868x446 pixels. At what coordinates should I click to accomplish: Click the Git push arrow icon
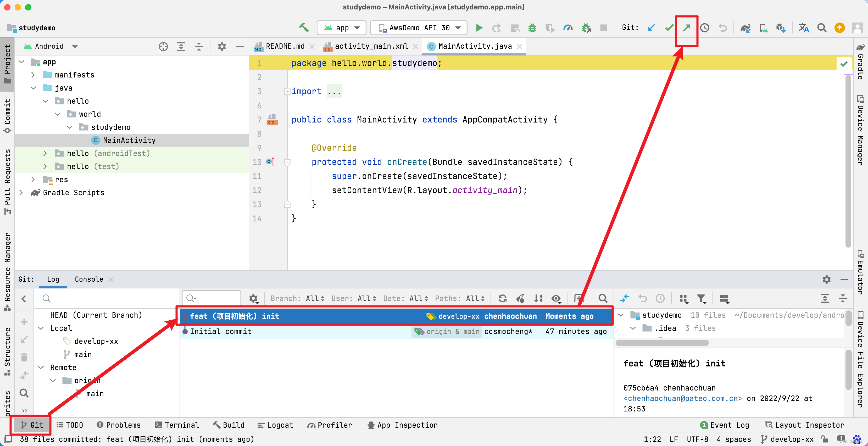(686, 28)
